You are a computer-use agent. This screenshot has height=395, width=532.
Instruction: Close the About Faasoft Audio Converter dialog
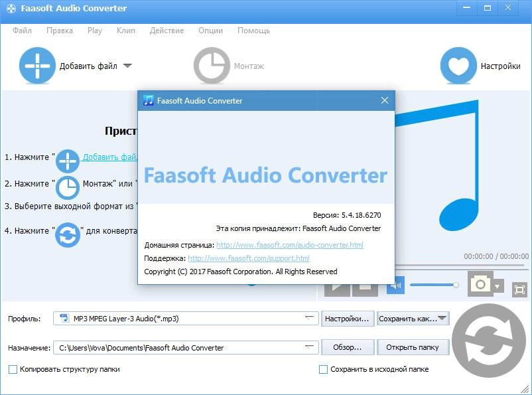[385, 100]
